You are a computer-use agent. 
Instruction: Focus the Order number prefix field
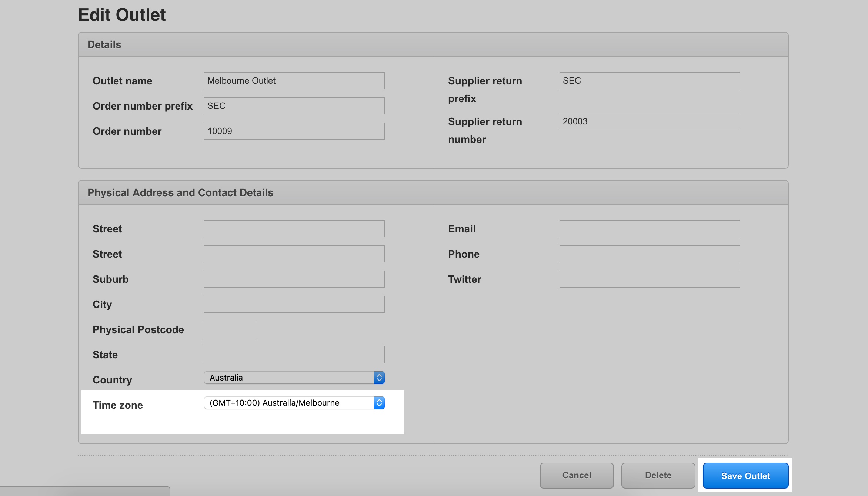294,106
